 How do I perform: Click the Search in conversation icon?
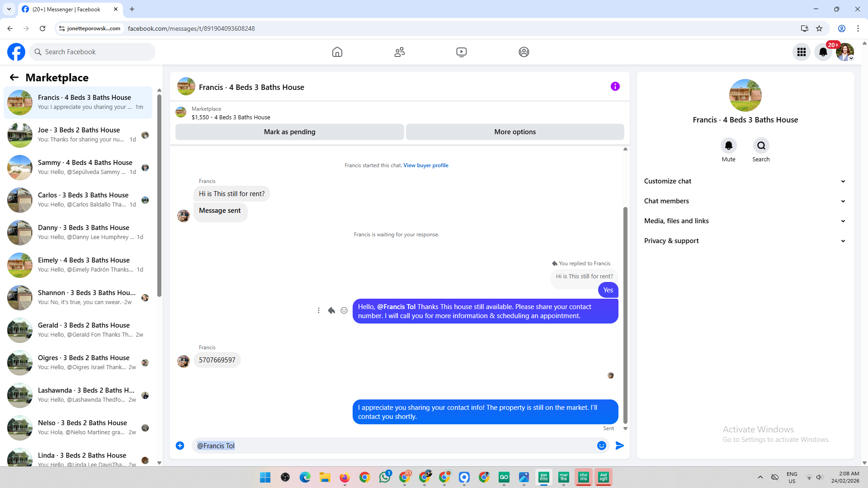(761, 145)
